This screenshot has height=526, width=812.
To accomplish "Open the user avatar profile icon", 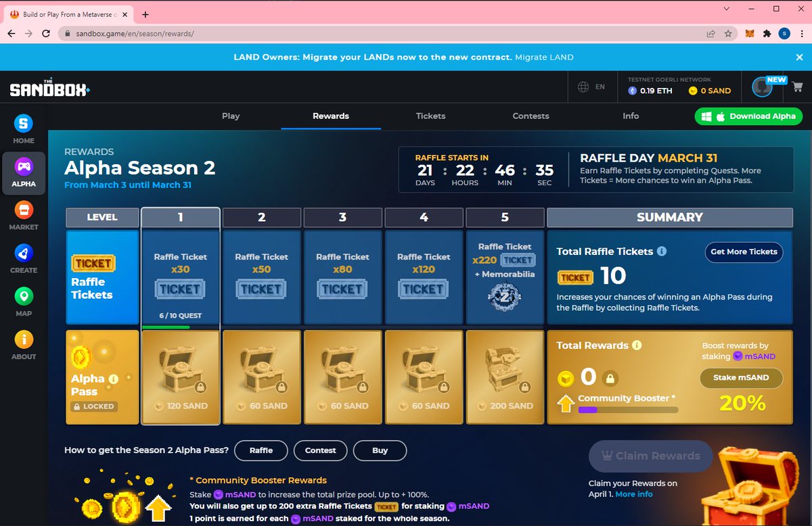I will point(763,88).
